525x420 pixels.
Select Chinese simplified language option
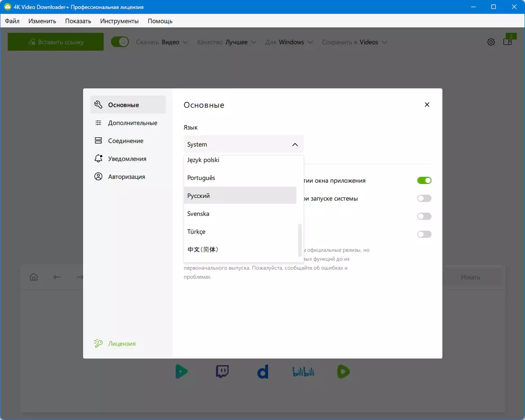[240, 249]
